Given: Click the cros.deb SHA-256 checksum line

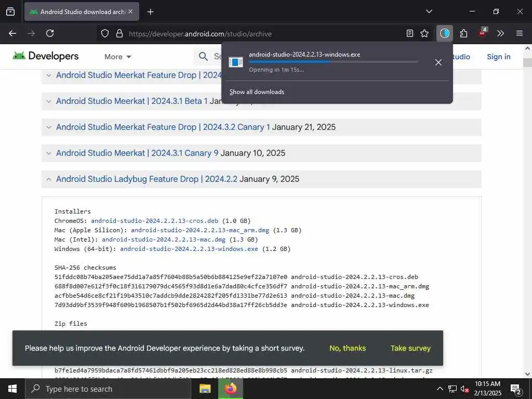Looking at the screenshot, I should point(236,277).
